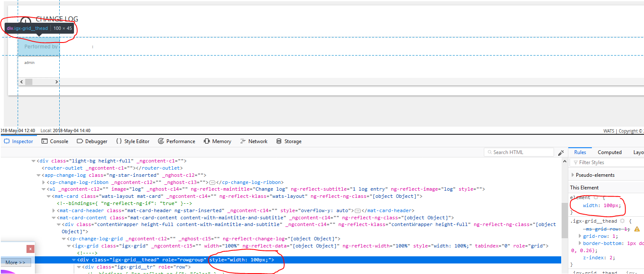Open the Memory tab
Image resolution: width=644 pixels, height=274 pixels.
217,141
